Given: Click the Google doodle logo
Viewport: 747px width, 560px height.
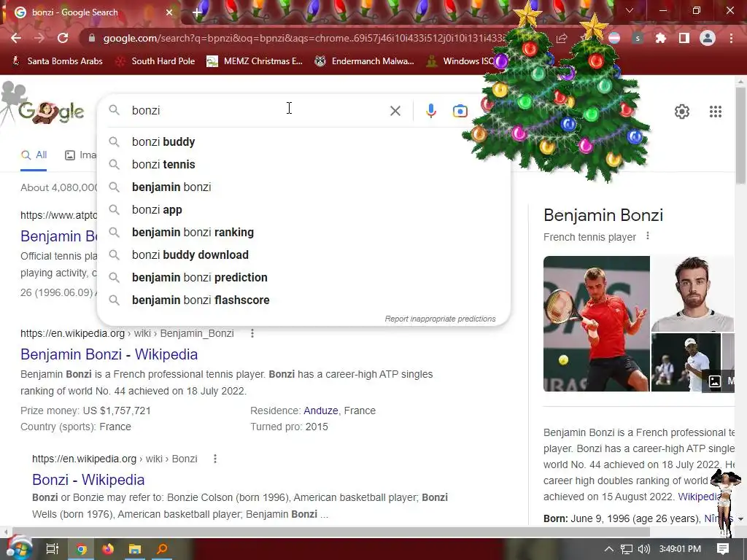Looking at the screenshot, I should coord(51,112).
